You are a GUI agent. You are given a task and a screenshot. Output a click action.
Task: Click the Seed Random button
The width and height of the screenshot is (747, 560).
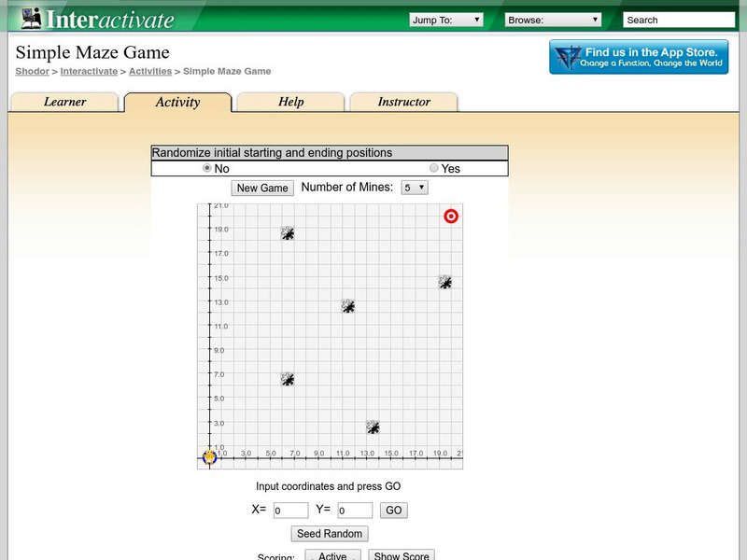tap(330, 534)
